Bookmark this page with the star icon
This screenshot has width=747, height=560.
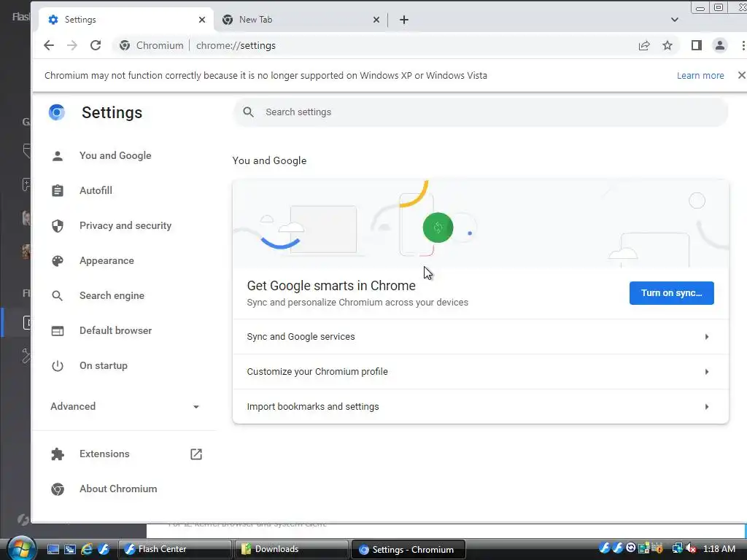(x=667, y=45)
